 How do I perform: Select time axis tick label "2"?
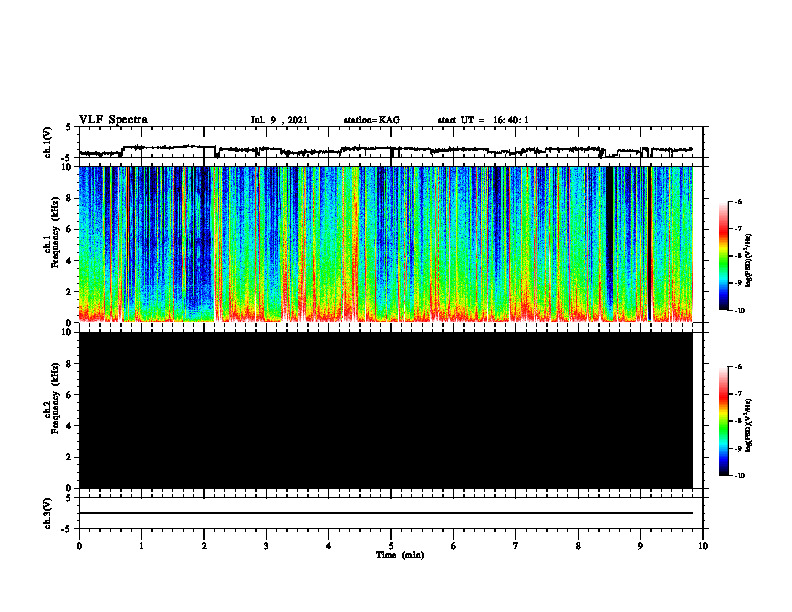[x=204, y=546]
